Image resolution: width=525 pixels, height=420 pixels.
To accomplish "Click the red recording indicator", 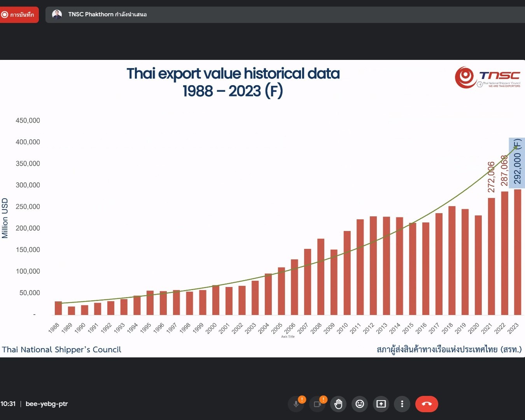I will pos(19,15).
